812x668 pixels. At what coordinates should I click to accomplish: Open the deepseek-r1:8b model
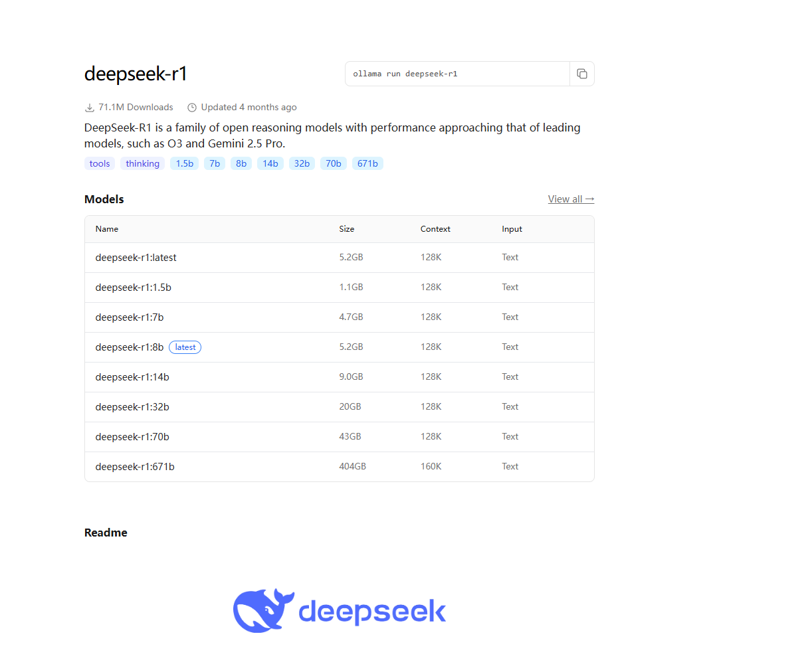(129, 347)
